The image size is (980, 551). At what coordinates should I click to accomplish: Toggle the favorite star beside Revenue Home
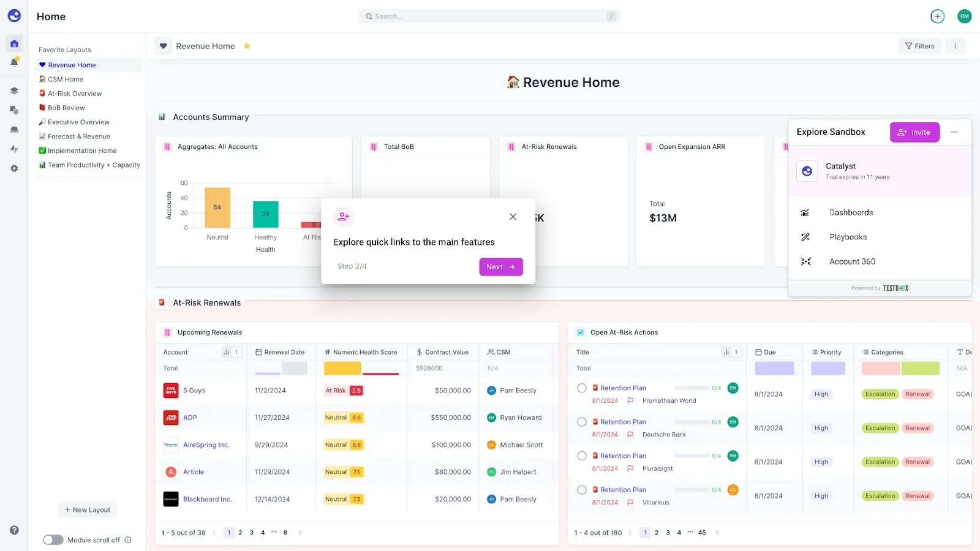pos(247,46)
